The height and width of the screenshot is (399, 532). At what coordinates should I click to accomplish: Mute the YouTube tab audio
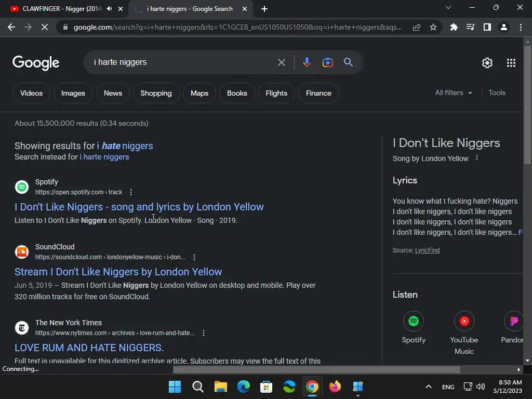(109, 9)
